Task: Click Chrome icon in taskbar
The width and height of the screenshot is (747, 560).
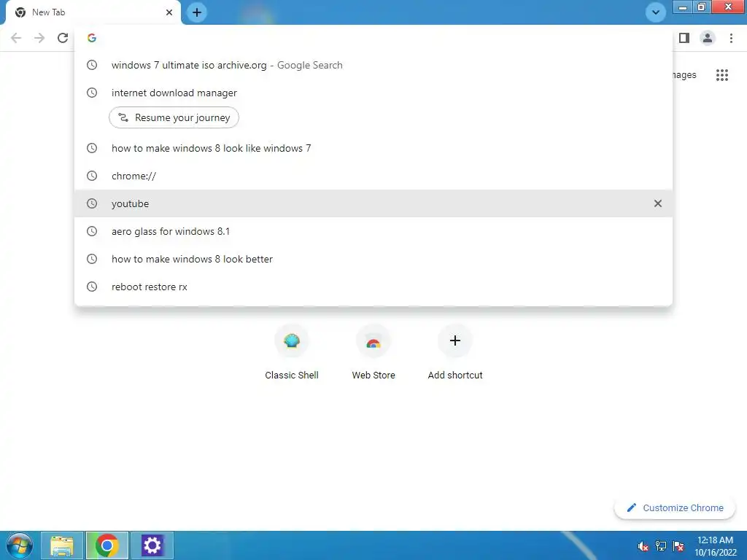Action: [107, 545]
